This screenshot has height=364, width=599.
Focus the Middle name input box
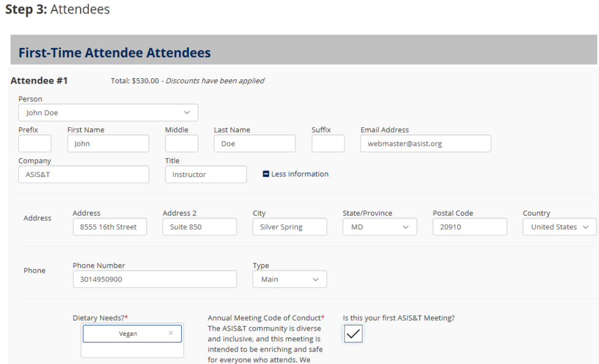tap(181, 144)
